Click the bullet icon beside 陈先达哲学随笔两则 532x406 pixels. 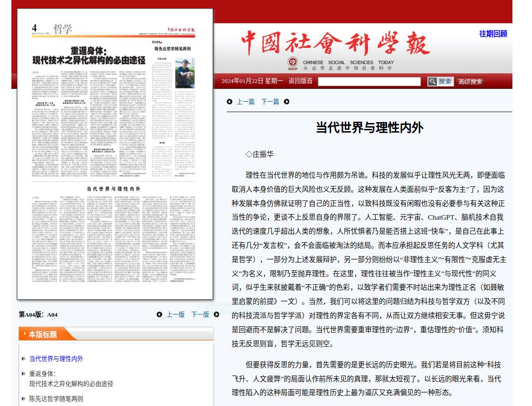pos(24,399)
